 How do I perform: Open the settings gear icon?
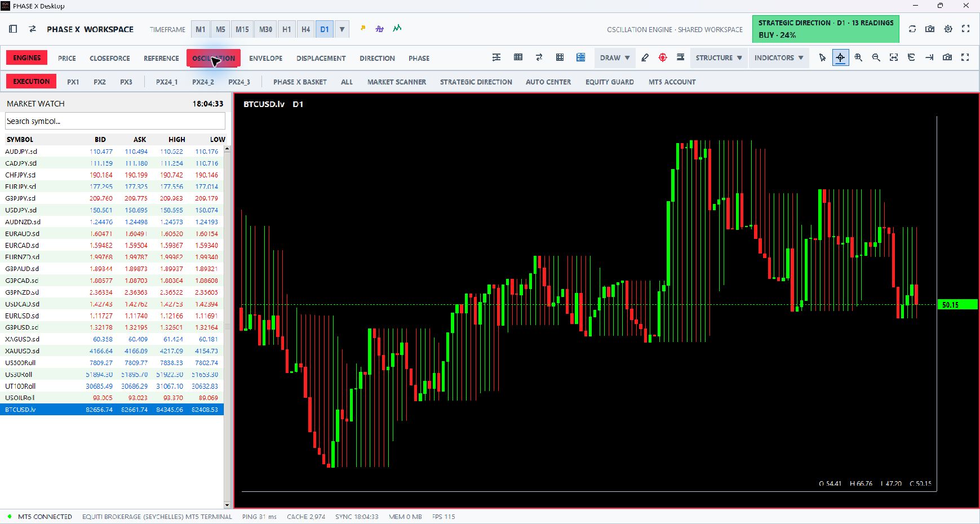point(948,29)
